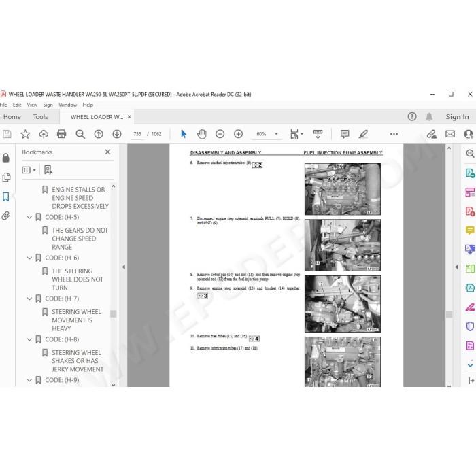Find current bookmark icon

(48, 170)
